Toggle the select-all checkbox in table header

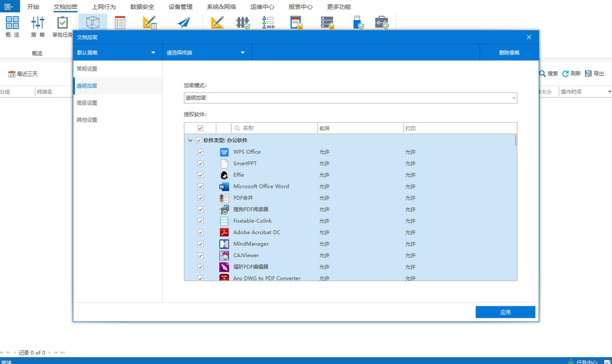click(200, 128)
